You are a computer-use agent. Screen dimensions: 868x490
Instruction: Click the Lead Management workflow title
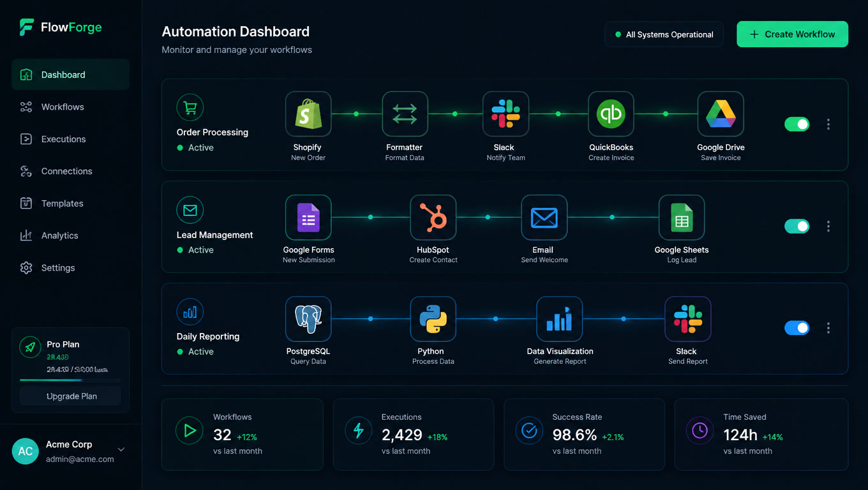215,235
